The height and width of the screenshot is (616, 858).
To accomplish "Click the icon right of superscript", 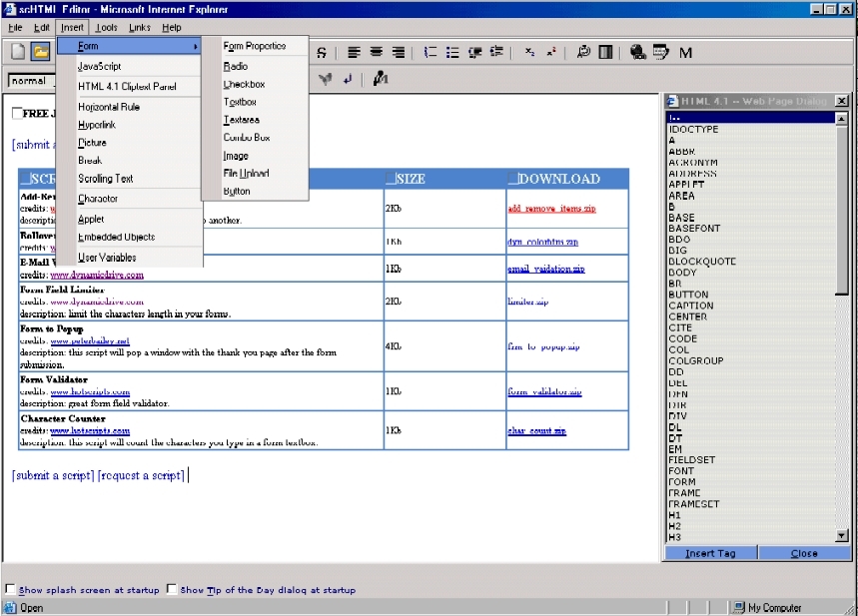I will point(584,53).
